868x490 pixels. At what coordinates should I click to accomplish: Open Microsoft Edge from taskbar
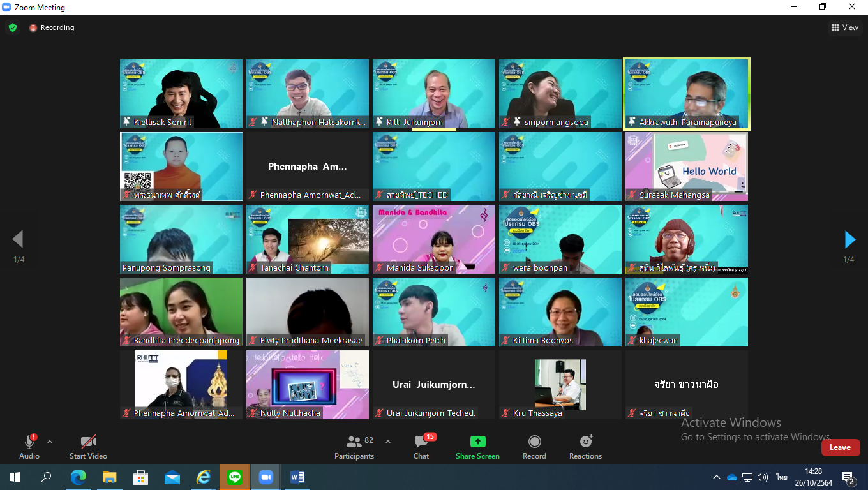78,477
